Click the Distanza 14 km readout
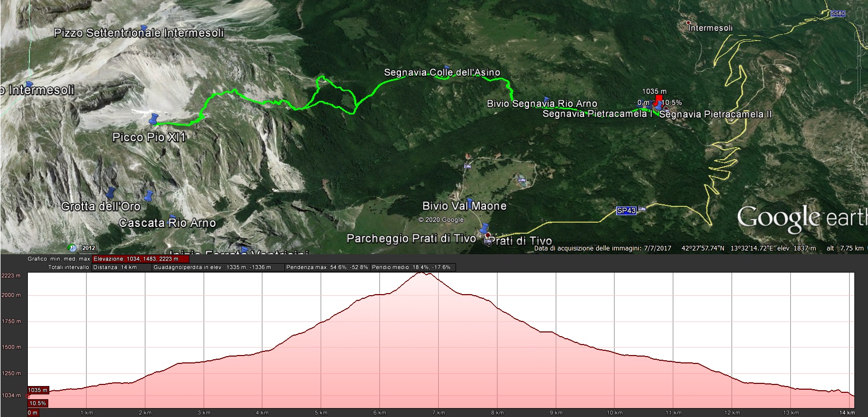This screenshot has height=417, width=868. pos(121,267)
